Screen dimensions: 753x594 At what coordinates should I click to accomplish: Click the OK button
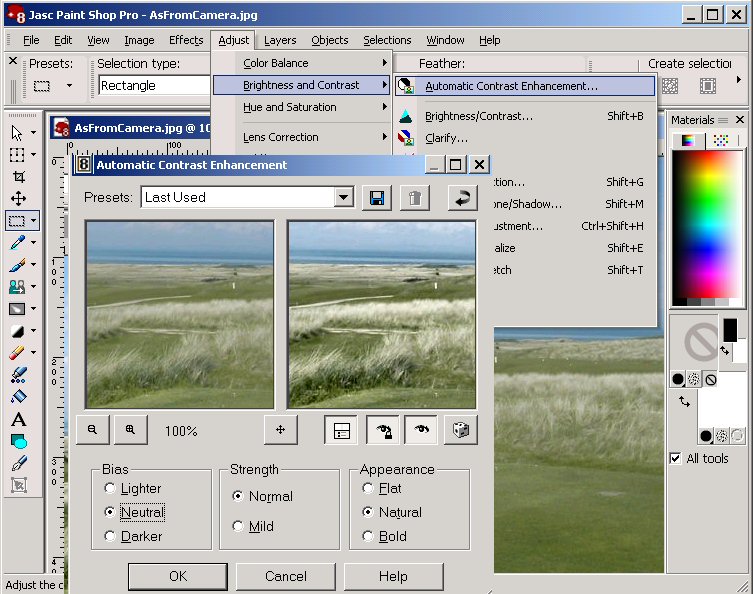(177, 576)
